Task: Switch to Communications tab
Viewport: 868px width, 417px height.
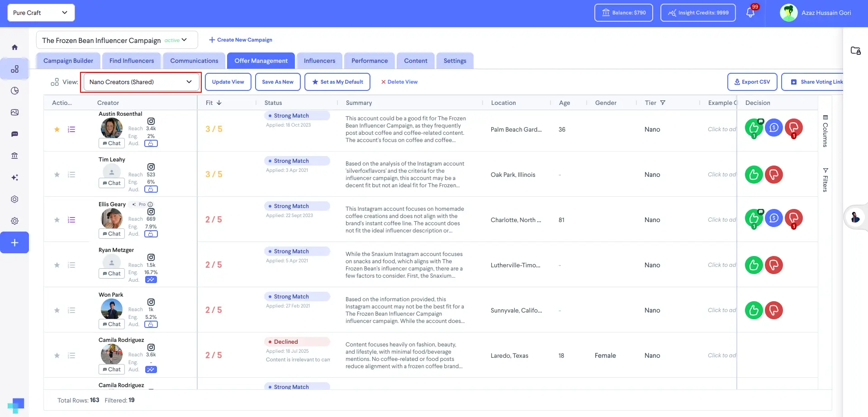Action: [x=194, y=61]
